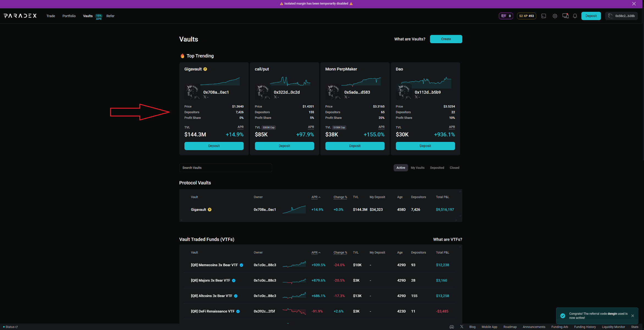
Task: Focus the Search Vaults field
Action: tap(225, 168)
